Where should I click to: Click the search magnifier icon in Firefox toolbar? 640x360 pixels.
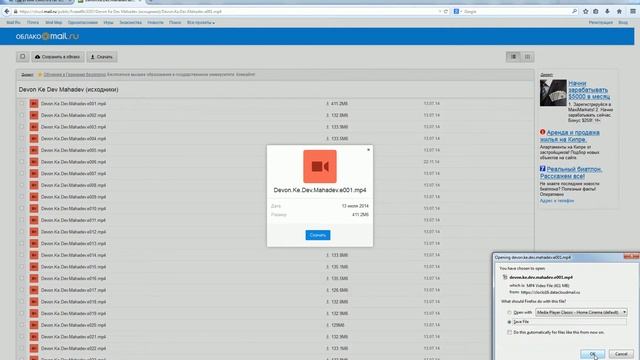click(574, 11)
